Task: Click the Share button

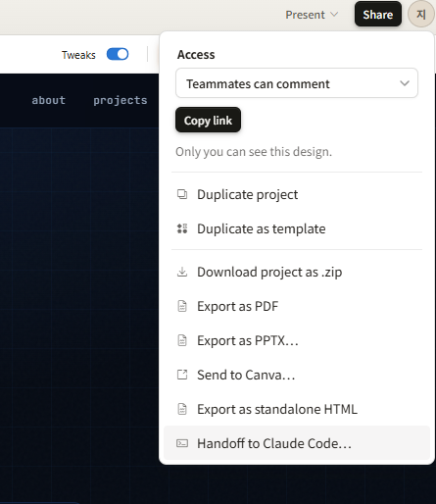Action: pos(378,14)
